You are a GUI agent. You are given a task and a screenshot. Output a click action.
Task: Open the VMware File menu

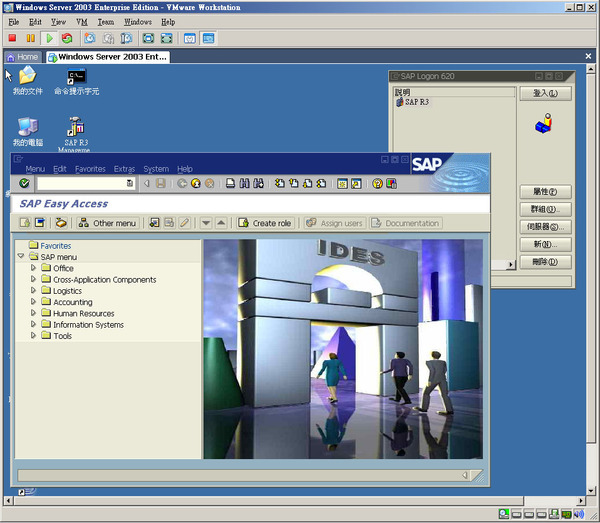(x=13, y=22)
